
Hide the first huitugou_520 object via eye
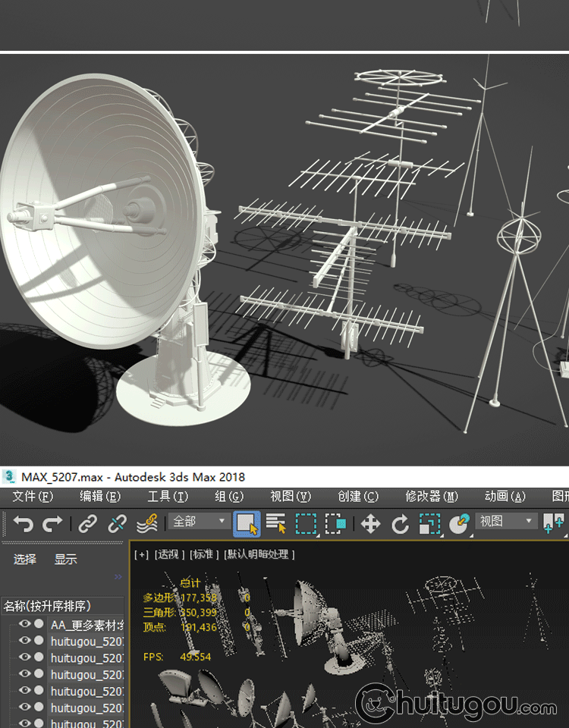click(x=25, y=641)
